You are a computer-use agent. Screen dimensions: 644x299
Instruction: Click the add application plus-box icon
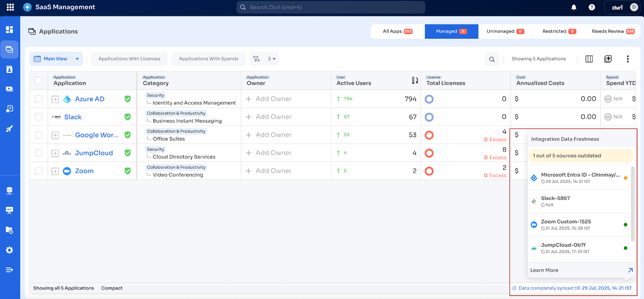[x=608, y=59]
